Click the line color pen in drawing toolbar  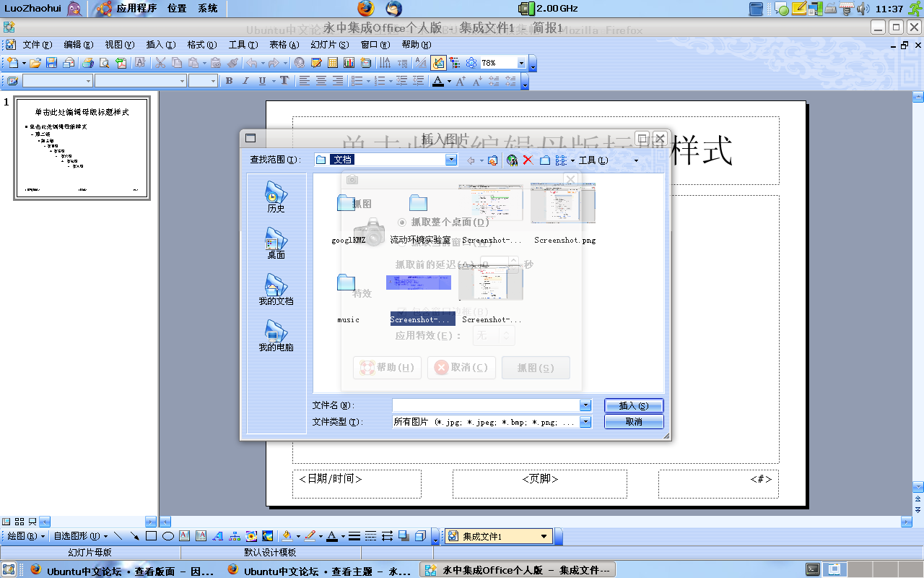pos(310,536)
